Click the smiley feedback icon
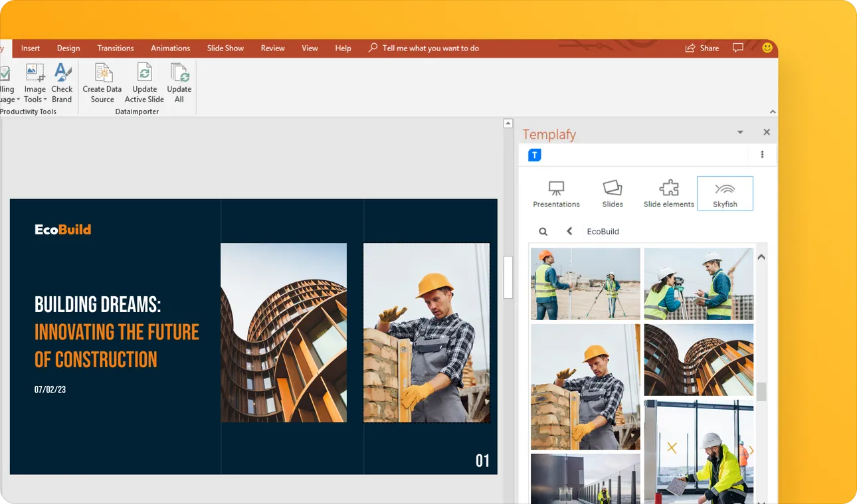Screen dimensions: 857x504 [767, 48]
